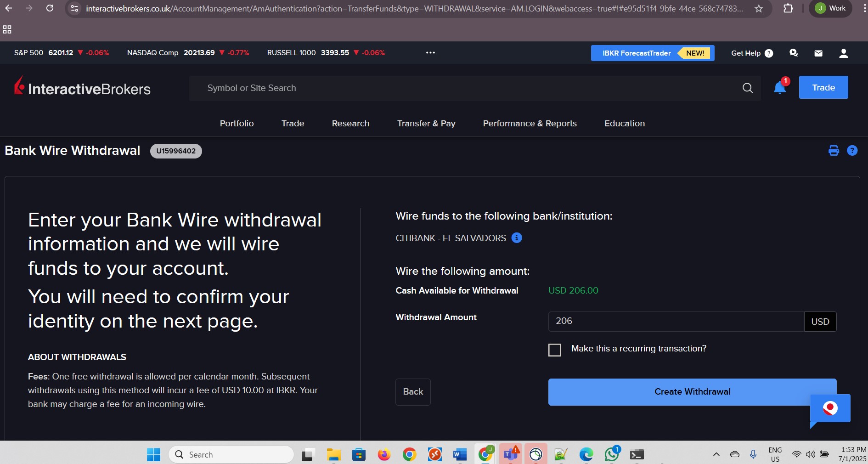The image size is (868, 464).
Task: Open the USD currency selector
Action: [x=820, y=322]
